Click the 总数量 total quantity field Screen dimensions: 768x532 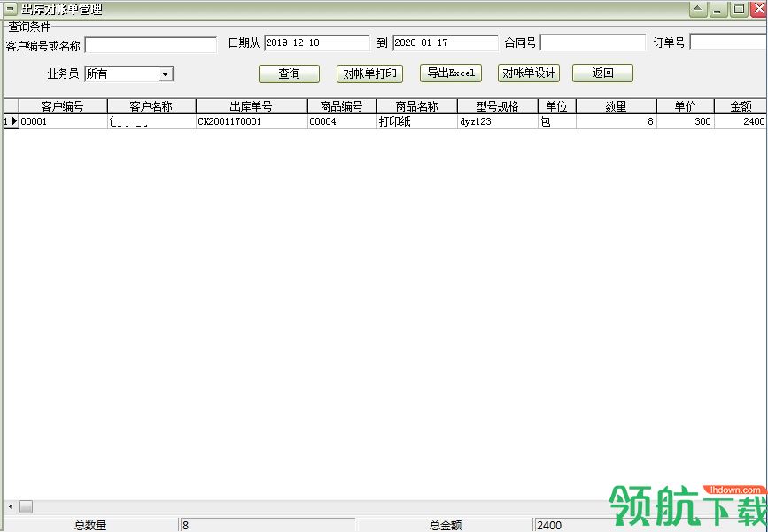tap(267, 525)
